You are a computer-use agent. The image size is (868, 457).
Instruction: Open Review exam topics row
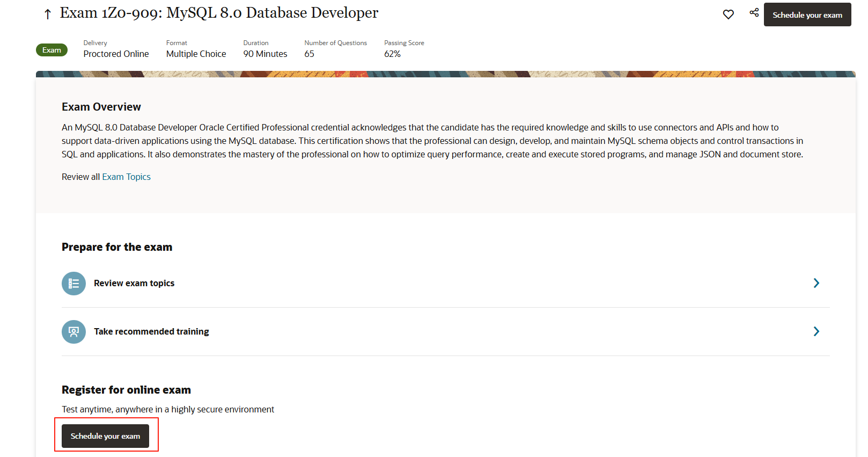[446, 284]
